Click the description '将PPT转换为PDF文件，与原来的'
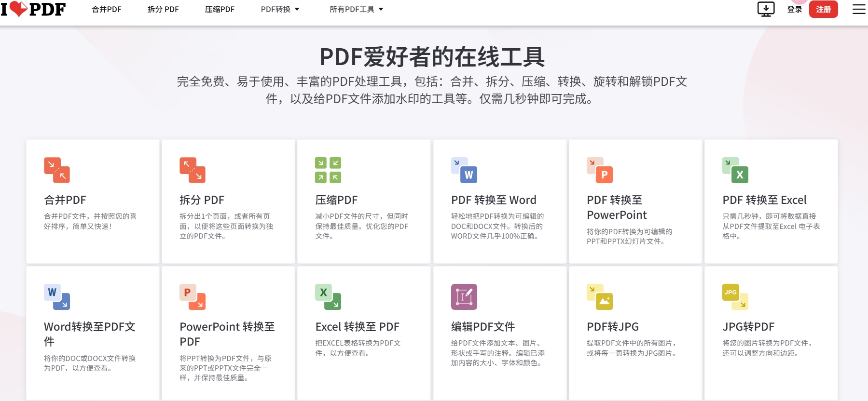 225,368
